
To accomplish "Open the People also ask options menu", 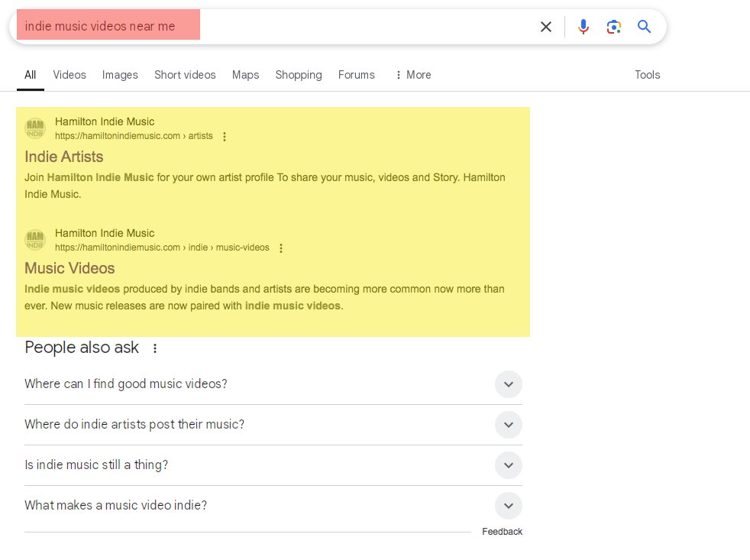I will coord(154,348).
